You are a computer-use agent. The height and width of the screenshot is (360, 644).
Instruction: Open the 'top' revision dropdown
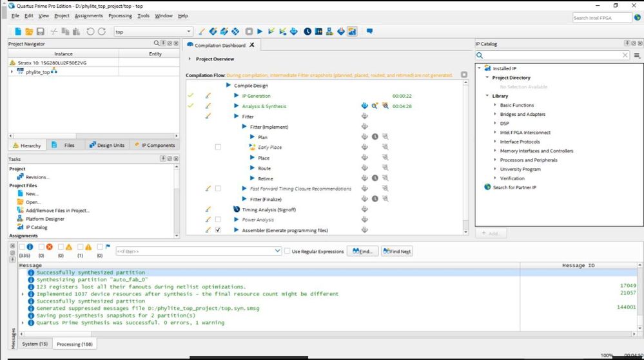[189, 31]
